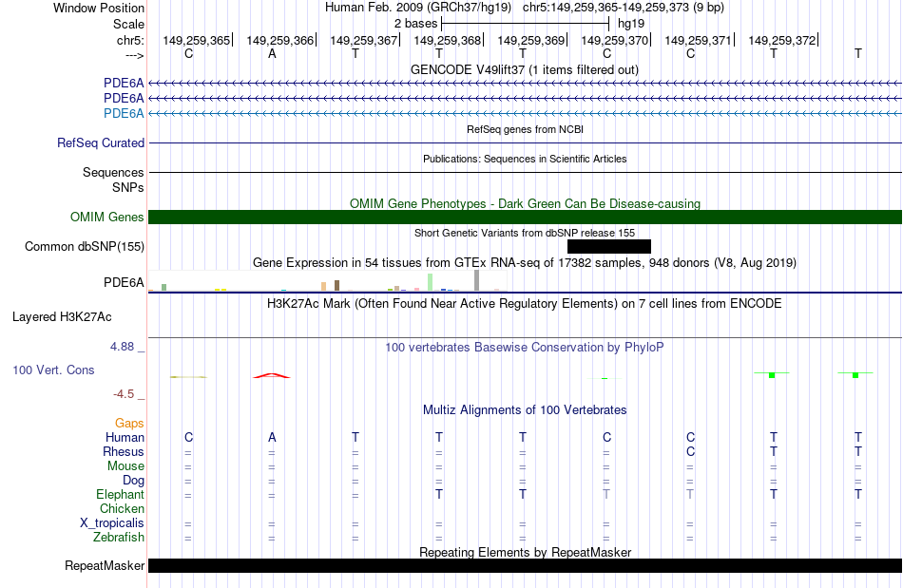Click the Human alignment row label

point(125,438)
